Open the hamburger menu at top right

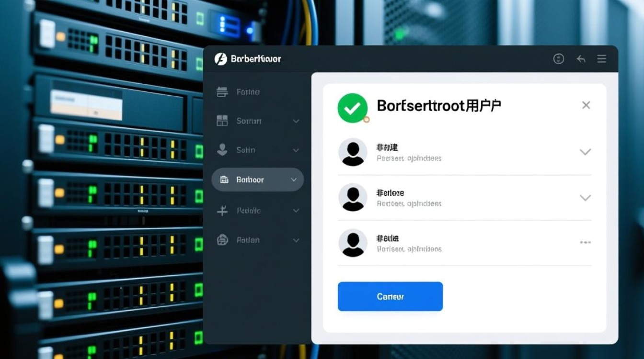pos(602,58)
